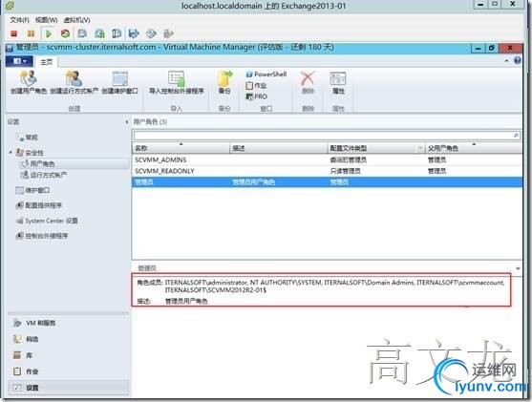Screen dimensions: 532x402
Task: Click the 备份 ribbon button
Action: coord(224,82)
